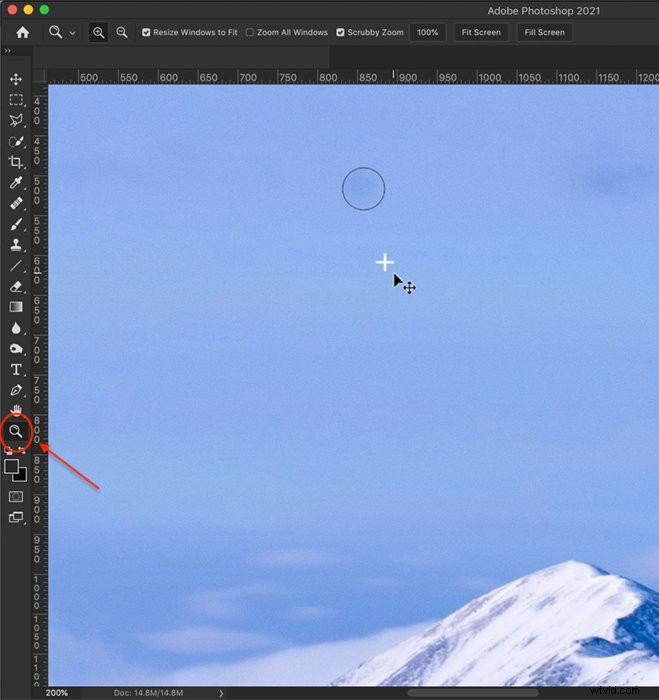659x700 pixels.
Task: Click the foreground color swatch
Action: (x=11, y=467)
